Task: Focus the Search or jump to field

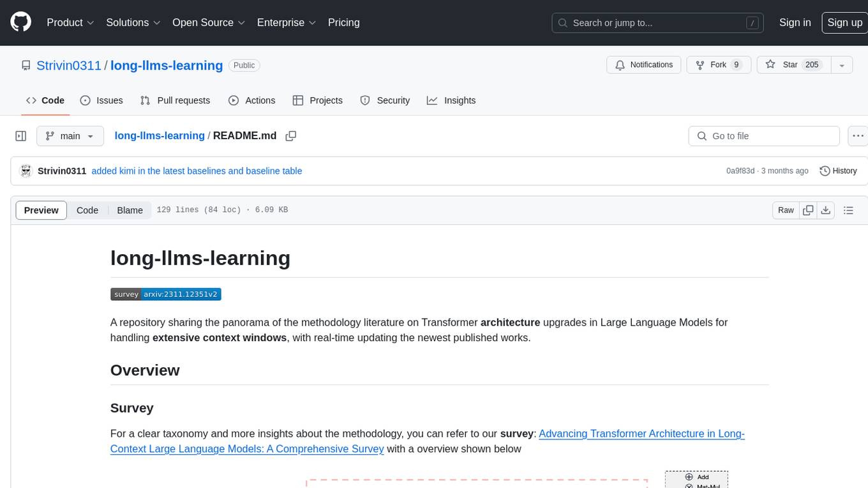Action: (658, 23)
